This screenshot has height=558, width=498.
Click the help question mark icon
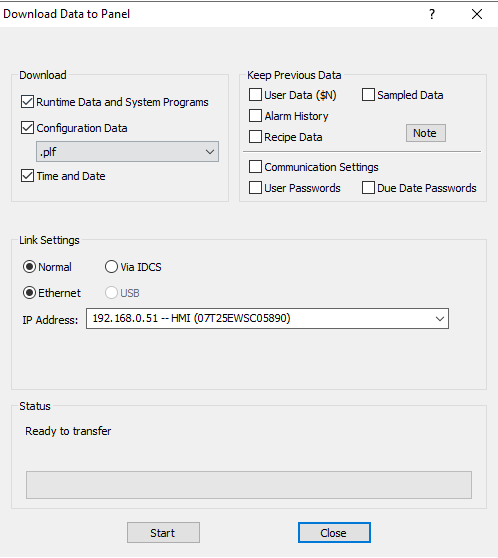pos(432,14)
